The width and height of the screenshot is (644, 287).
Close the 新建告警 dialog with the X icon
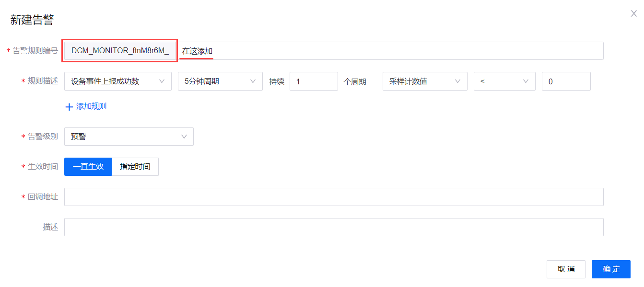(x=633, y=14)
